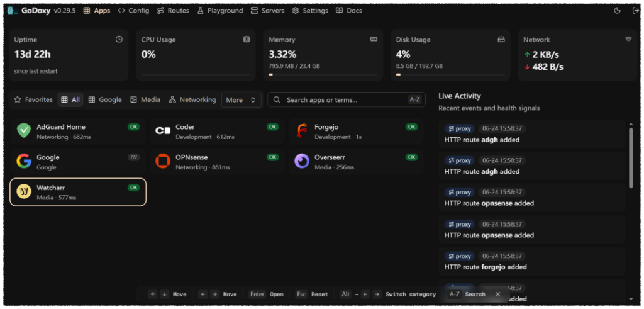Click 'HTTP route forgejo added' event
Viewport: 644px width, 309px height.
532,261
